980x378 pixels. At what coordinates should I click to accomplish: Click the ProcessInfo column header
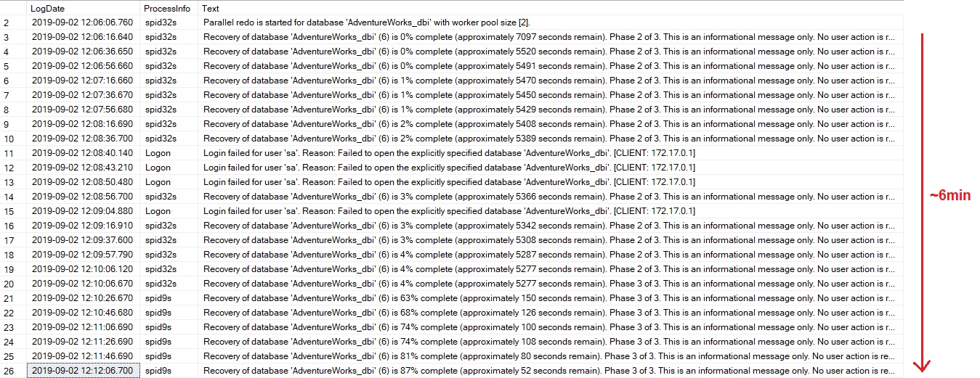coord(166,9)
